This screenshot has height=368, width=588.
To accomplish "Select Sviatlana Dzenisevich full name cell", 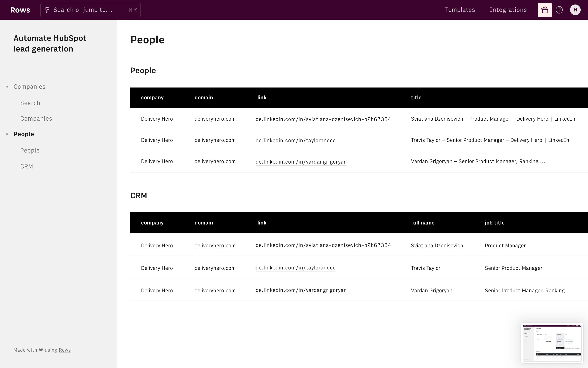I will coord(437,246).
